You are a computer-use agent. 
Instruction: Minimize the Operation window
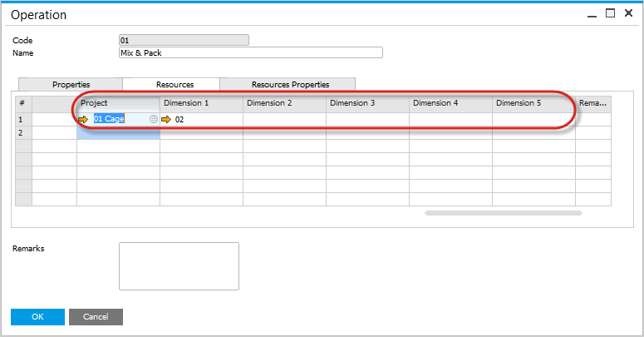(x=591, y=13)
